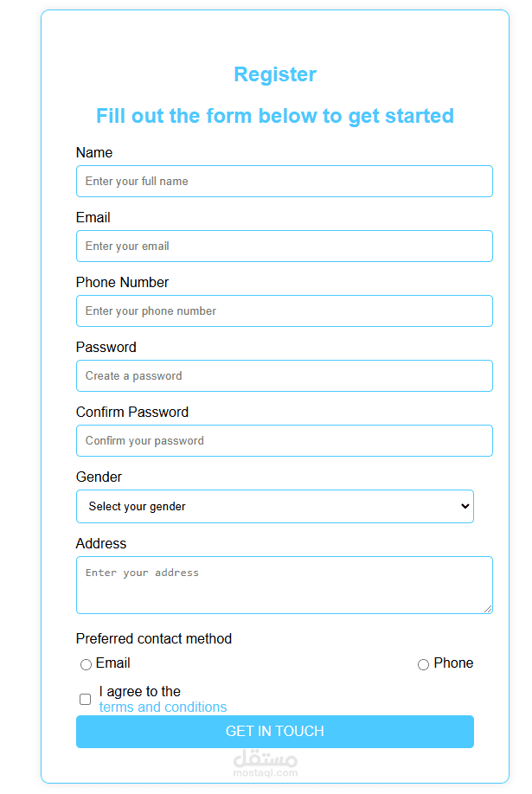Screen dimensions: 532x794
Task: Click the Address text area
Action: coord(284,586)
